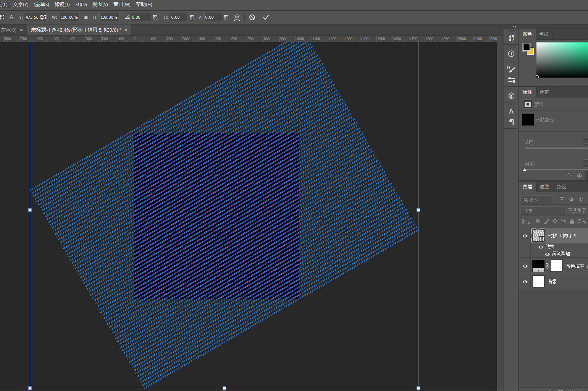This screenshot has width=588, height=391.
Task: Commit the transform with the checkmark icon
Action: click(266, 17)
